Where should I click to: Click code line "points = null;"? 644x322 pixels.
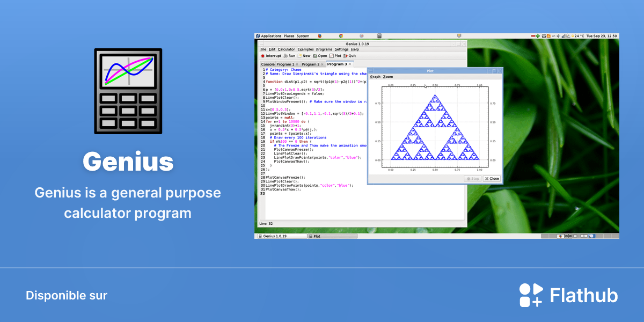pos(280,118)
